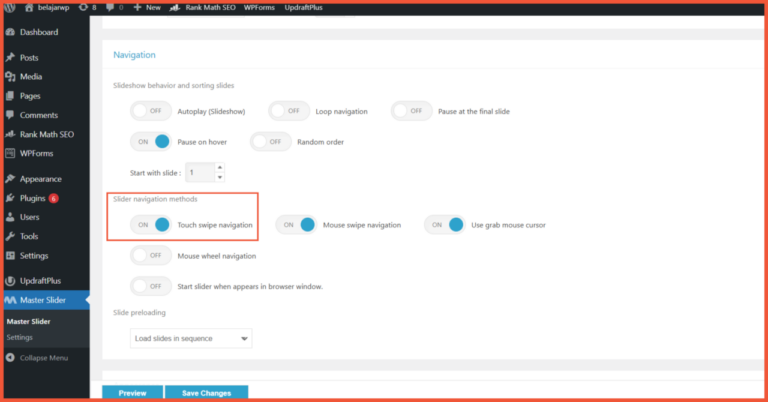Open the Slide preloading dropdown

(x=192, y=339)
